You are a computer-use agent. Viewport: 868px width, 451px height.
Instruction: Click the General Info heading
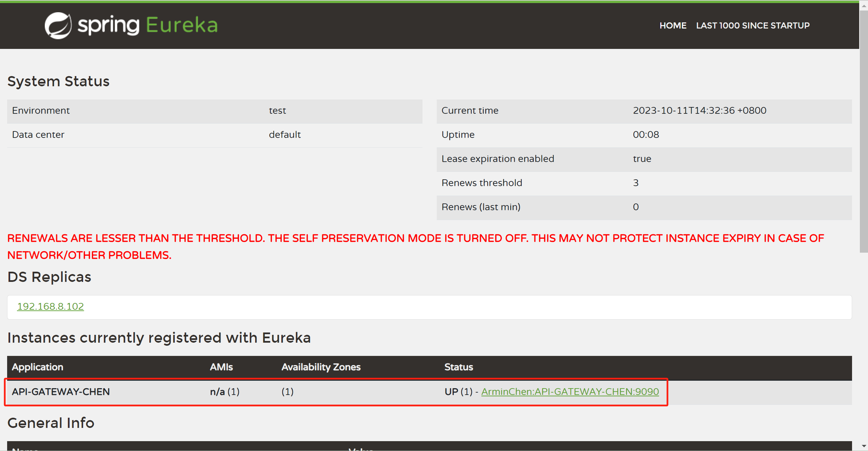(51, 423)
